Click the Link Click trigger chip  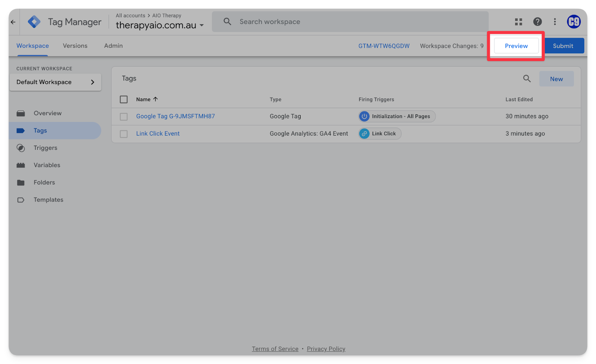coord(380,134)
